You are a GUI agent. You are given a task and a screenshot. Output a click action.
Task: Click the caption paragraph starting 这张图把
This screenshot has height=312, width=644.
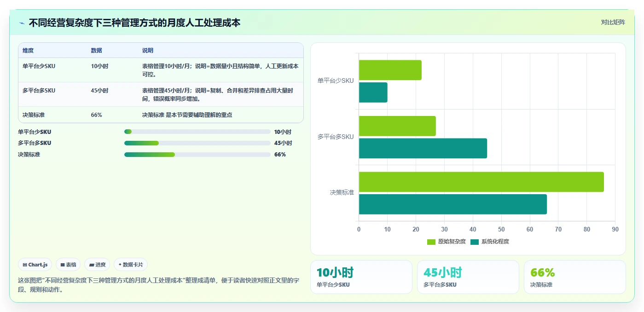click(x=159, y=285)
